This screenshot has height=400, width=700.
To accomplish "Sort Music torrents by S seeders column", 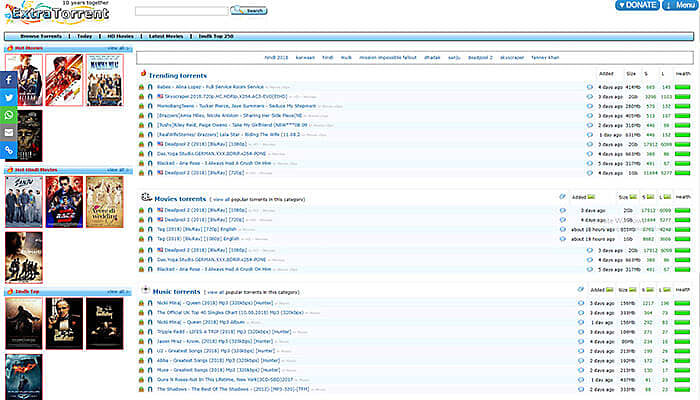I will pyautogui.click(x=648, y=290).
